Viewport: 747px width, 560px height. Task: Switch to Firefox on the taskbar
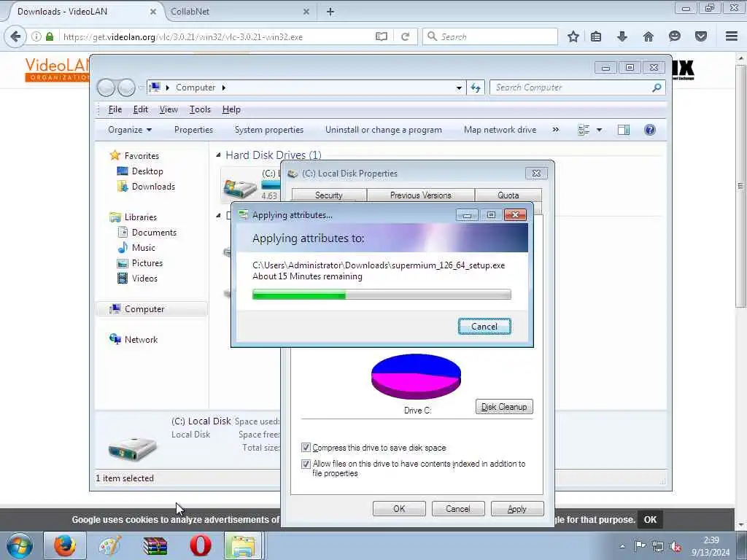[65, 545]
